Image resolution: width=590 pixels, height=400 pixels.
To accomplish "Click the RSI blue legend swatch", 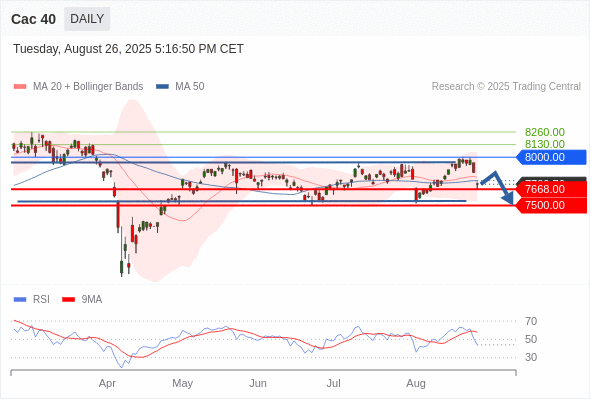I will click(20, 300).
